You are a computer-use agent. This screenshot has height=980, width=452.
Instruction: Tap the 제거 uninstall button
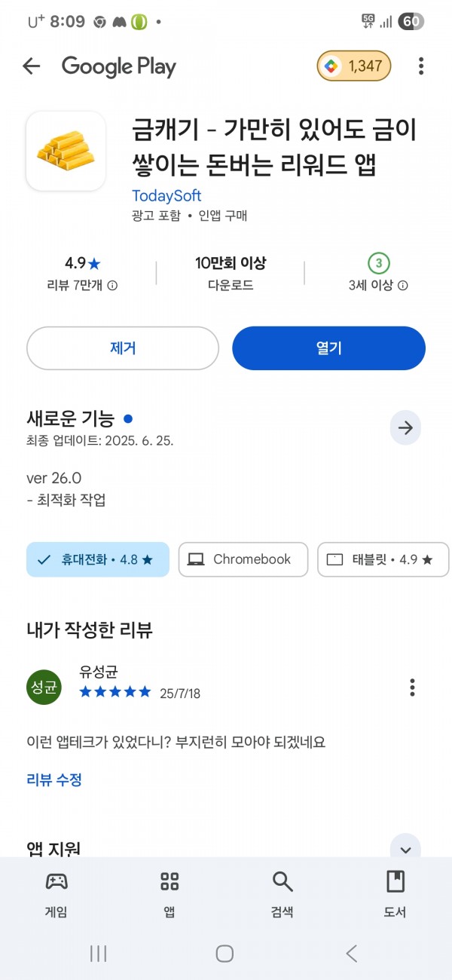point(123,348)
